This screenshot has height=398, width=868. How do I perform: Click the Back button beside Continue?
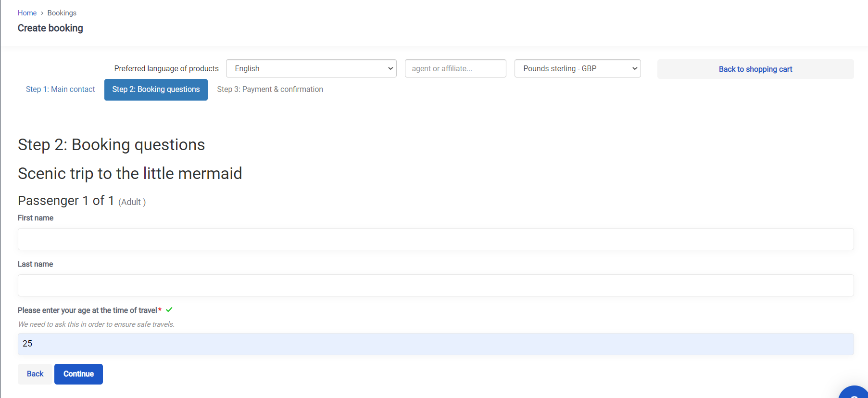pos(35,374)
